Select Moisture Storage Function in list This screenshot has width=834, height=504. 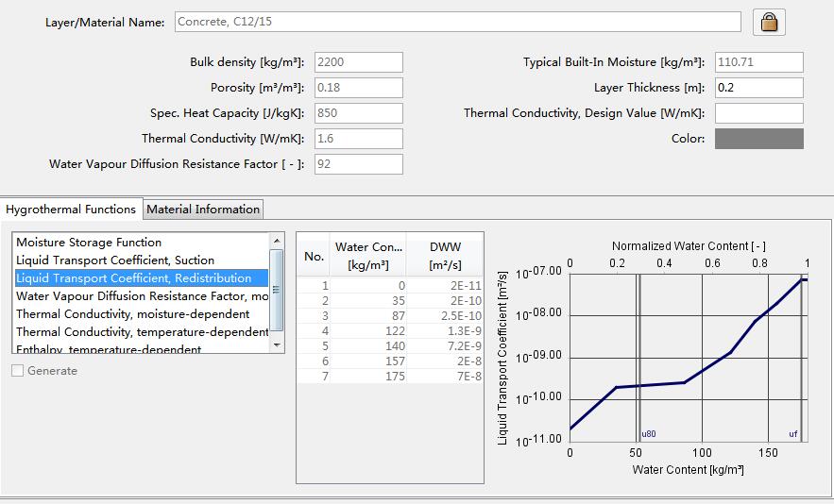coord(141,242)
